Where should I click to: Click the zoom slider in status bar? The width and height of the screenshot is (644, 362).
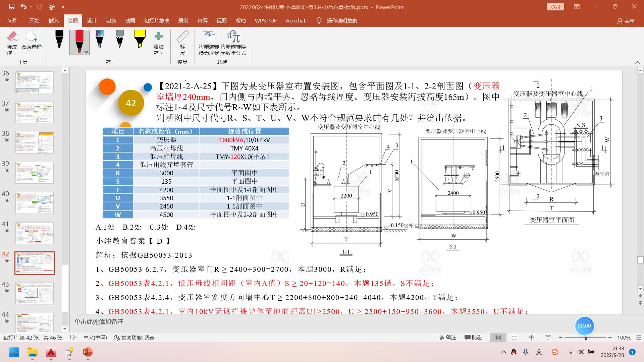pos(585,338)
